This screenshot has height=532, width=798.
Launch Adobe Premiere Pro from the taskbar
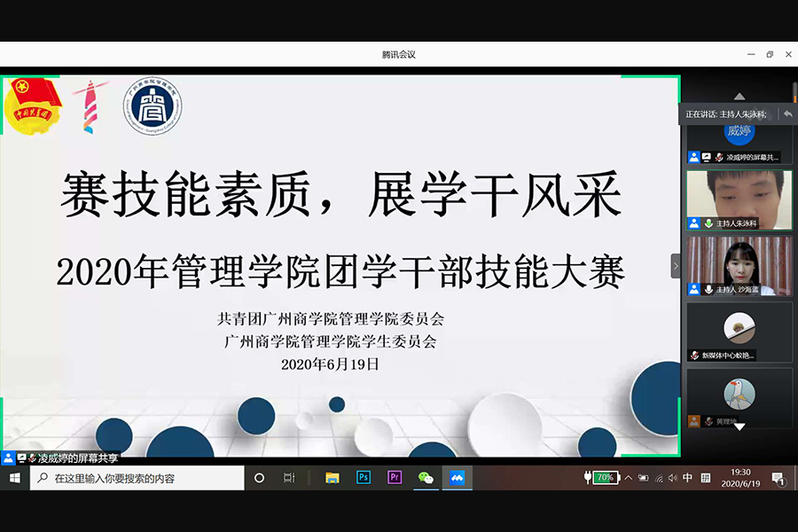pos(394,477)
